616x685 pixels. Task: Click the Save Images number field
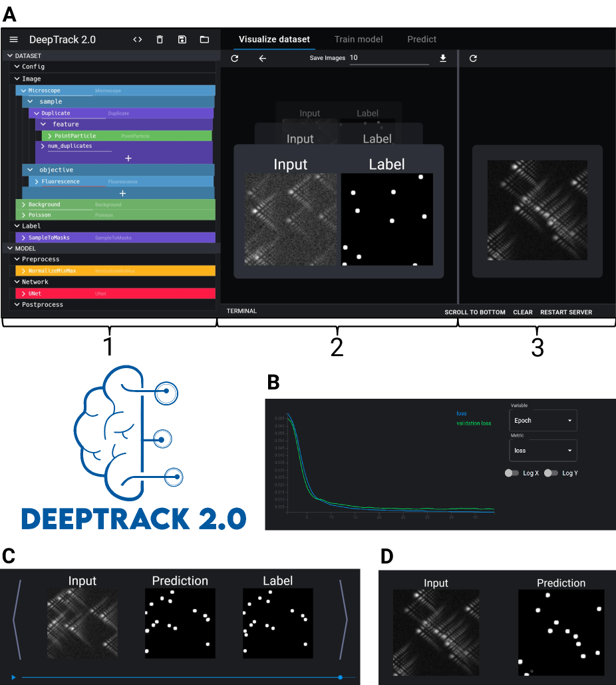click(x=389, y=58)
